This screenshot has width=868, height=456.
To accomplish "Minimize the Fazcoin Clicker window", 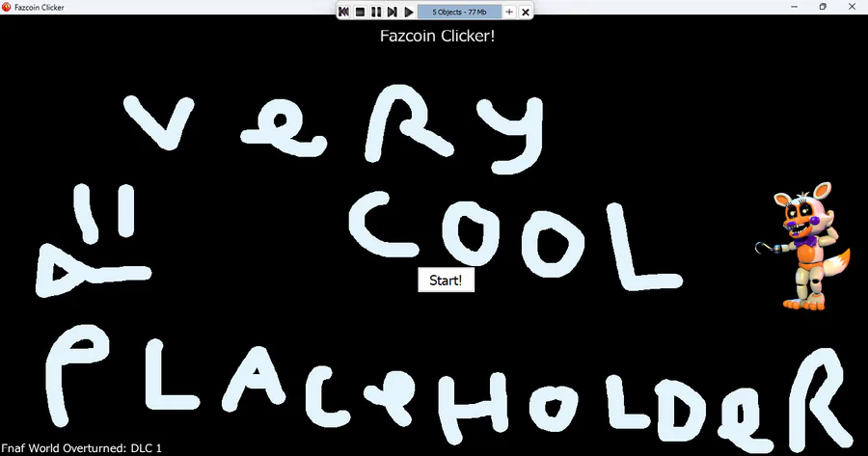I will [795, 7].
